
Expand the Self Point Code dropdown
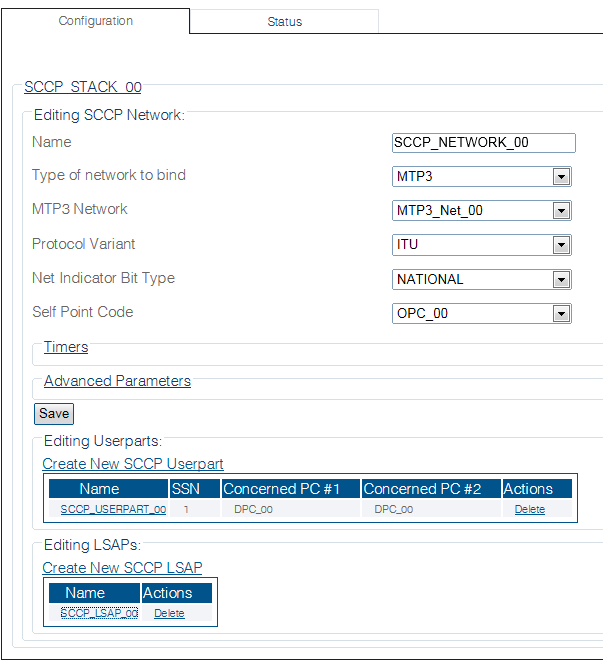[x=482, y=314]
